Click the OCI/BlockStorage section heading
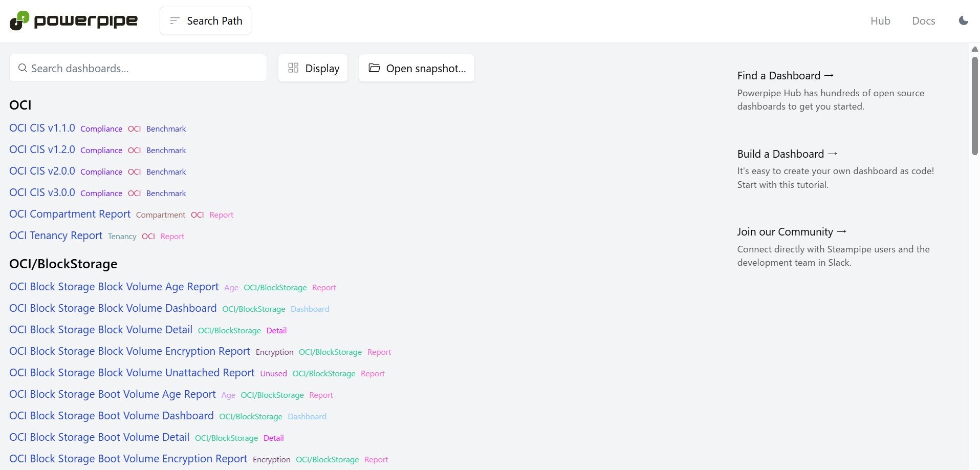Screen dimensions: 980x470 63,264
